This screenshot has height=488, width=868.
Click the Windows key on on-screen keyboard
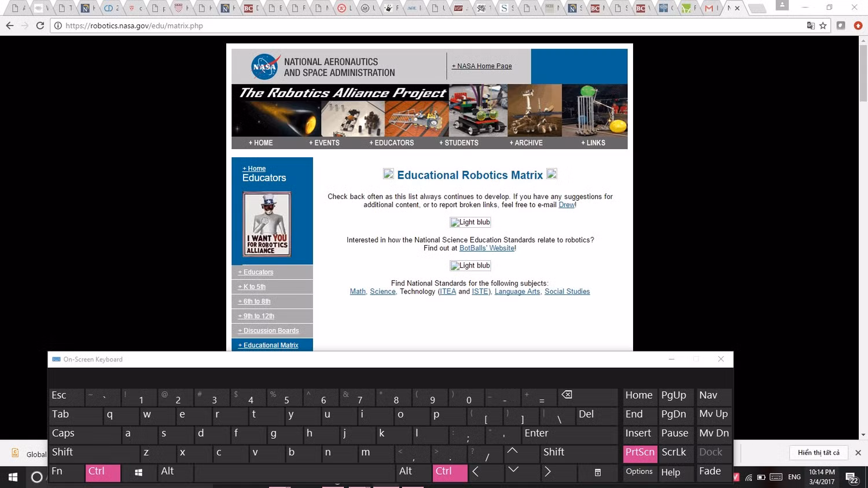[x=139, y=472]
